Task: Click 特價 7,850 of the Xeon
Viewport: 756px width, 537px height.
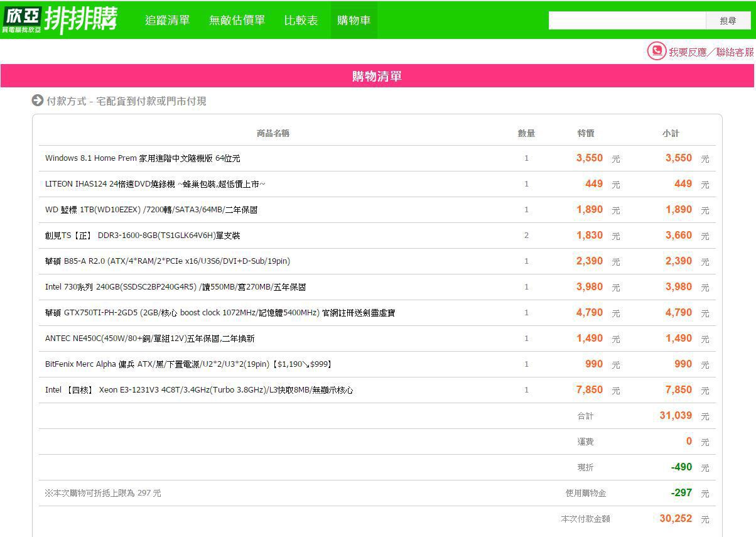Action: point(590,390)
